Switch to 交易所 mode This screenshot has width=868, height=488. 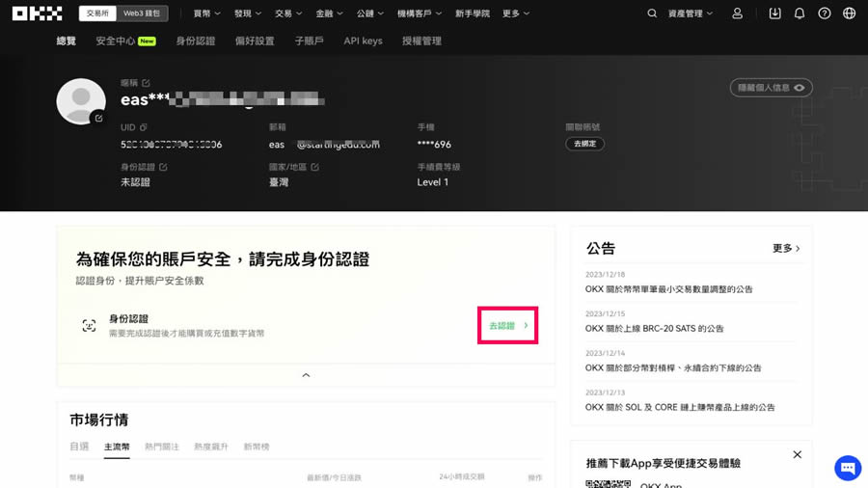point(97,14)
